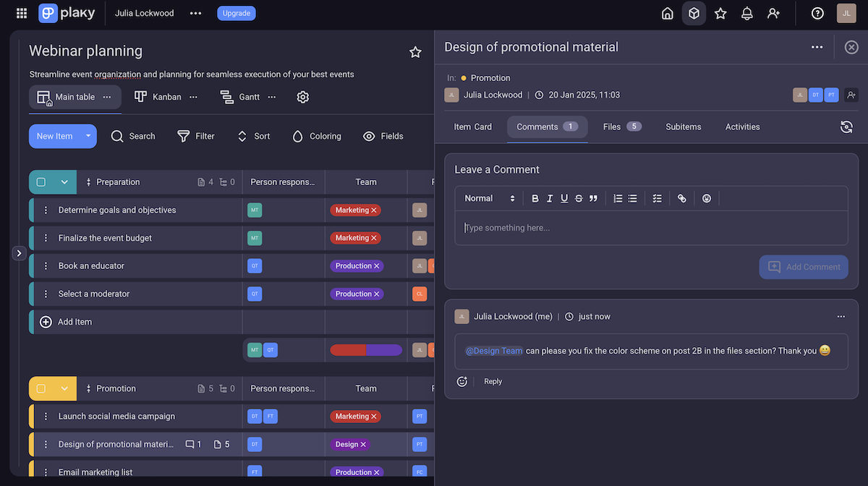
Task: Open the board settings gear
Action: (302, 96)
